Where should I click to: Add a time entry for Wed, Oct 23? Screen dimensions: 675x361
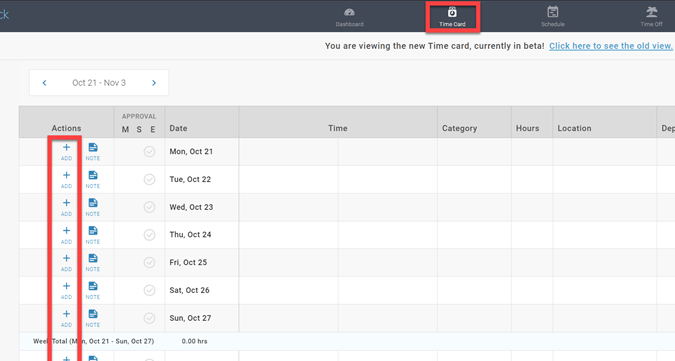(x=66, y=207)
